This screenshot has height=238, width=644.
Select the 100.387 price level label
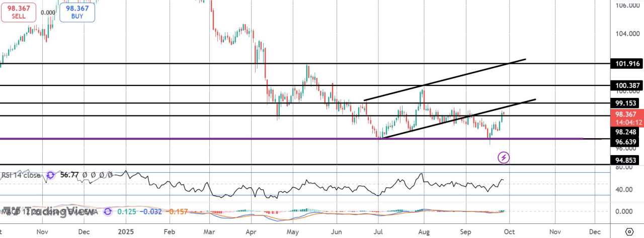[x=626, y=85]
